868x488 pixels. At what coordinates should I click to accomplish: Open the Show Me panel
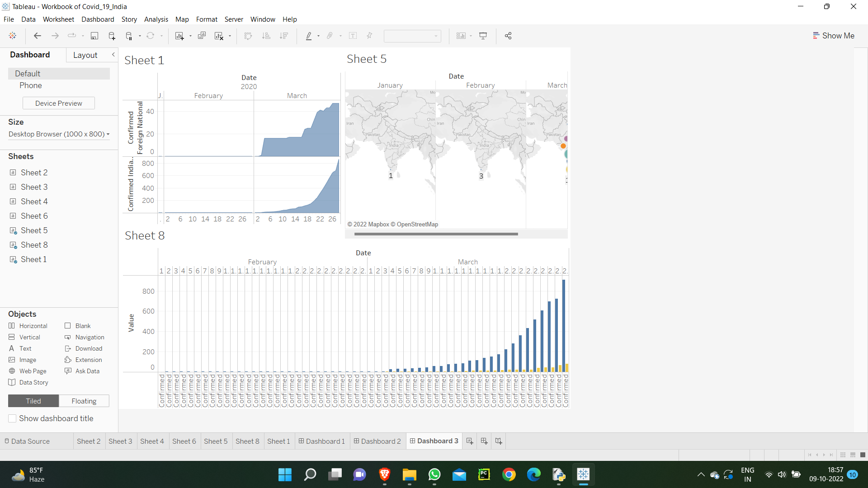click(x=834, y=35)
